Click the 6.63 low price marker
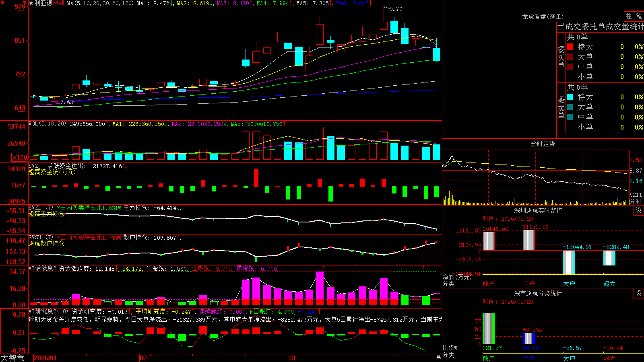The width and height of the screenshot is (644, 362). [x=66, y=102]
